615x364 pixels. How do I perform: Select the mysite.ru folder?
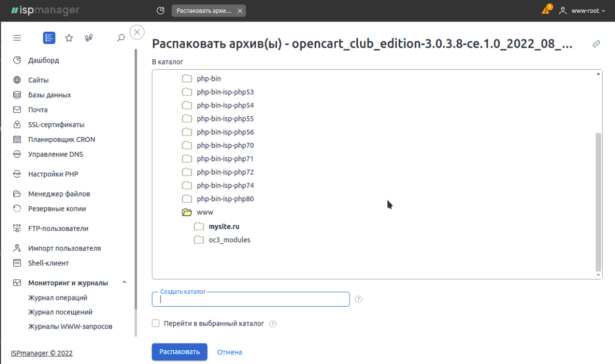pyautogui.click(x=224, y=226)
